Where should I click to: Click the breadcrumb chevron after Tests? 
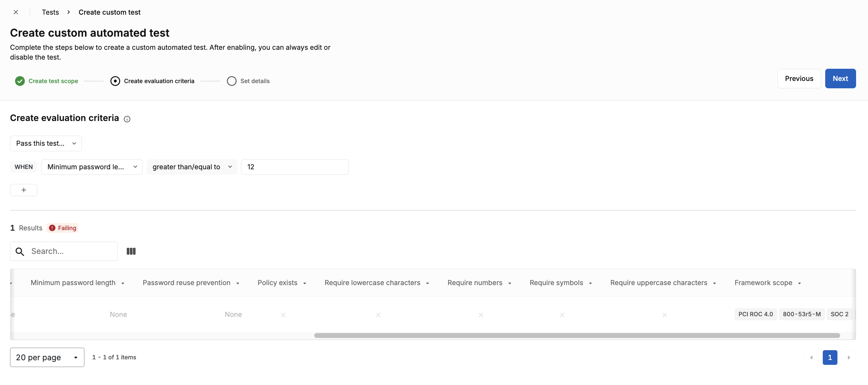(69, 12)
